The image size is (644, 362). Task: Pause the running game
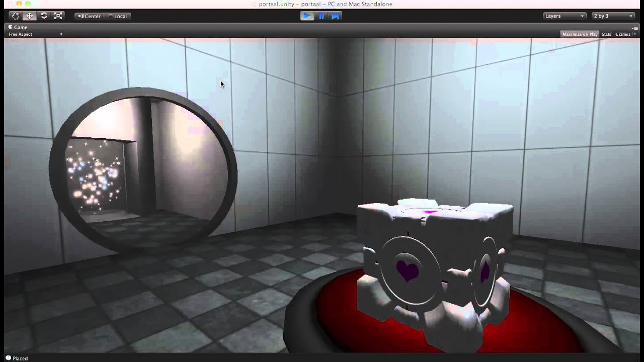(x=321, y=16)
